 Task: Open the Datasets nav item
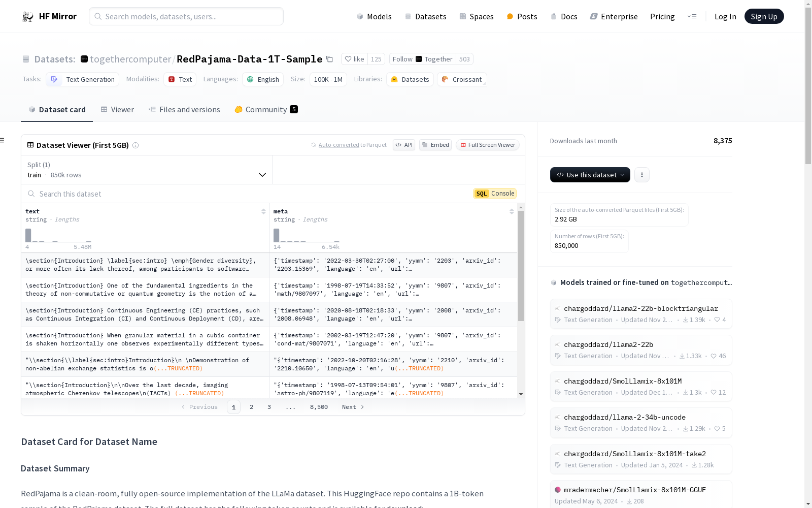(425, 16)
